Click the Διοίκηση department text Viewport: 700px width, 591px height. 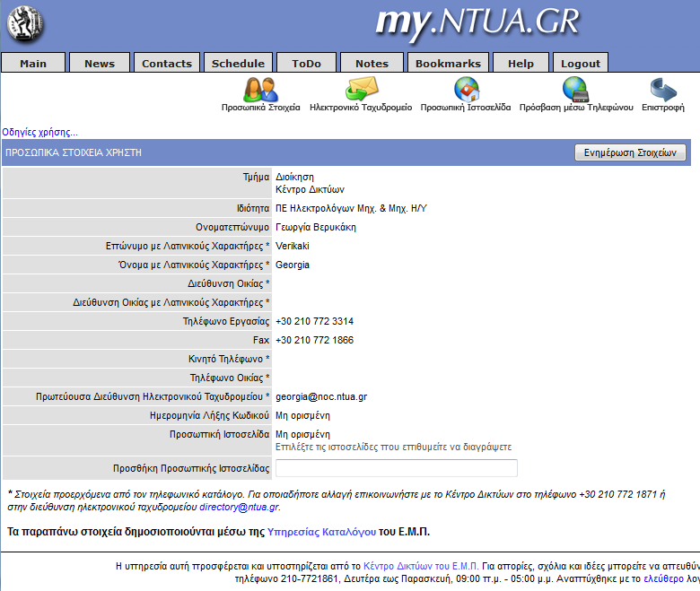[294, 177]
